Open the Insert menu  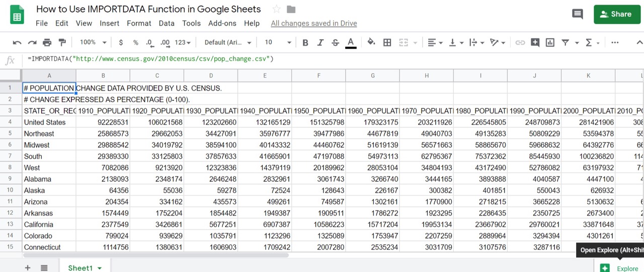click(x=110, y=23)
